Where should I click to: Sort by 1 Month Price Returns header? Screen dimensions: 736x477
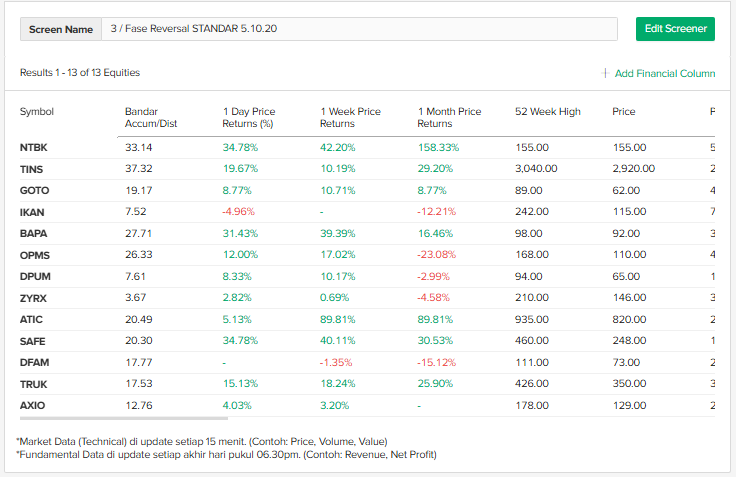pyautogui.click(x=449, y=118)
